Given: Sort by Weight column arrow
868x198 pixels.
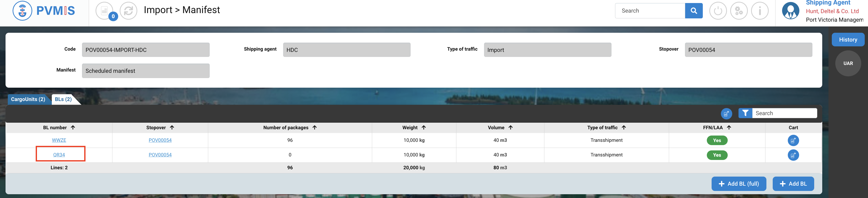Looking at the screenshot, I should [423, 127].
